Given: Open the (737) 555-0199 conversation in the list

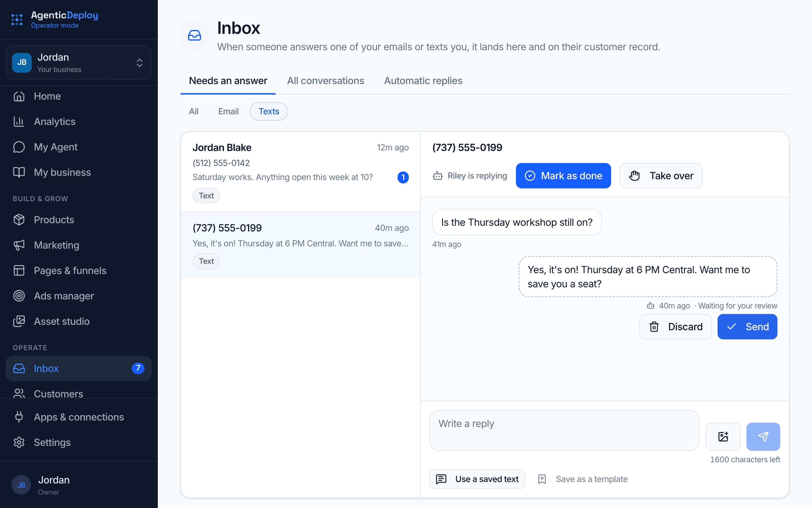Looking at the screenshot, I should click(300, 245).
